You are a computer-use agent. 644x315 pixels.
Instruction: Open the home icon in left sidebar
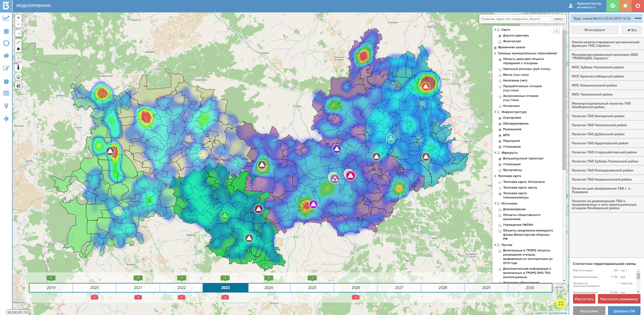(x=6, y=56)
